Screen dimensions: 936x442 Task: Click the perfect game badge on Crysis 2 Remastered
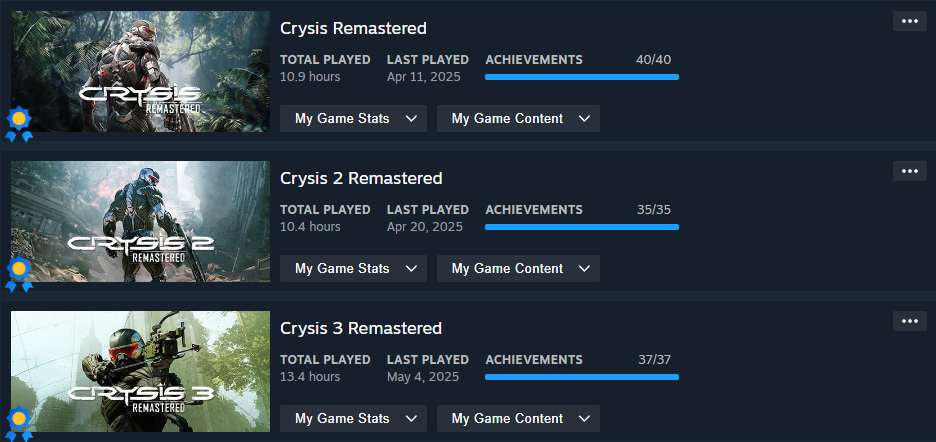coord(18,273)
